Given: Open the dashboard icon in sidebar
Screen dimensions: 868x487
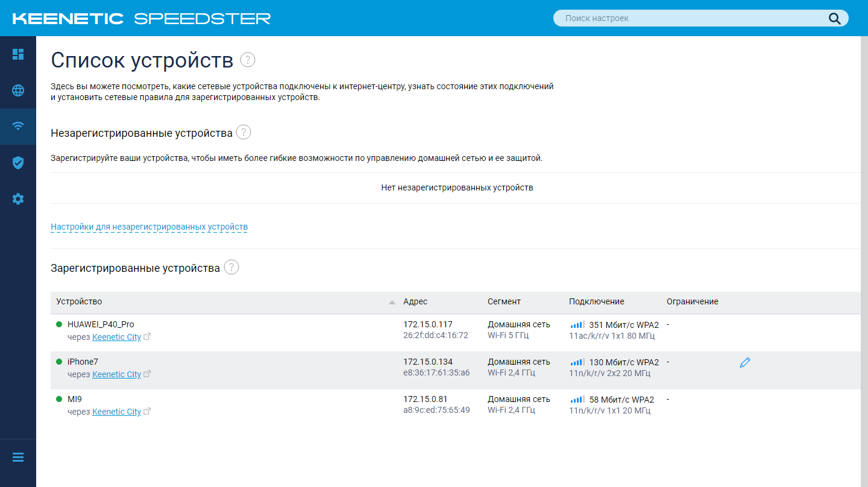Looking at the screenshot, I should point(18,54).
